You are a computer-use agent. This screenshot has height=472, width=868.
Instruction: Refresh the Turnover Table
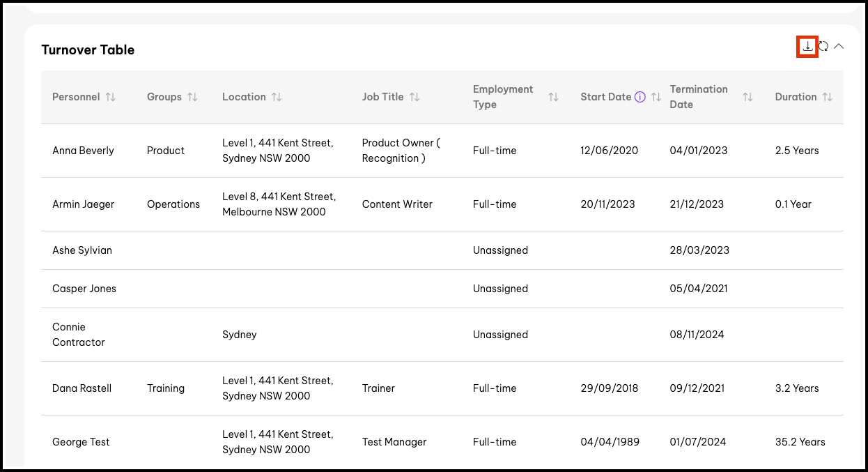pos(823,47)
